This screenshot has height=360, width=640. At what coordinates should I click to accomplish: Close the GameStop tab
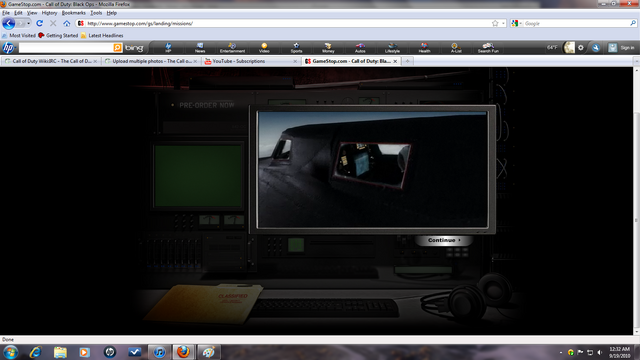[x=395, y=61]
